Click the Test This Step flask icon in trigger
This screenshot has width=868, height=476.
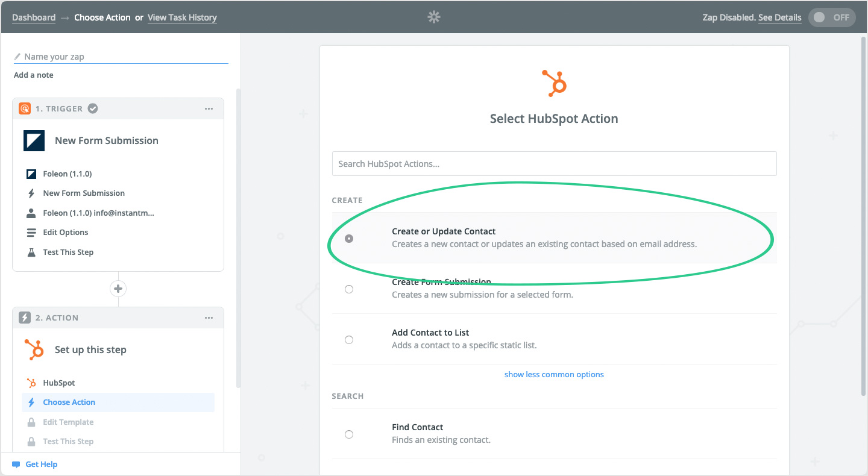point(31,252)
